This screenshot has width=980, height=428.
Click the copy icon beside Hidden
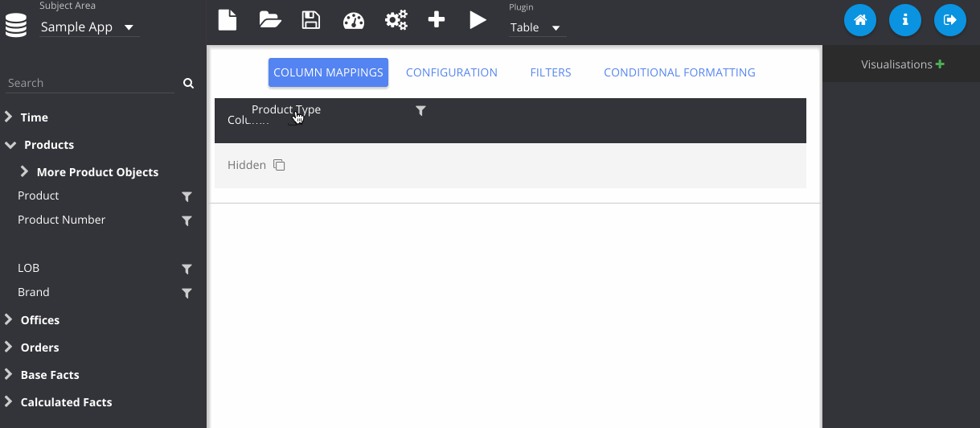(x=279, y=165)
